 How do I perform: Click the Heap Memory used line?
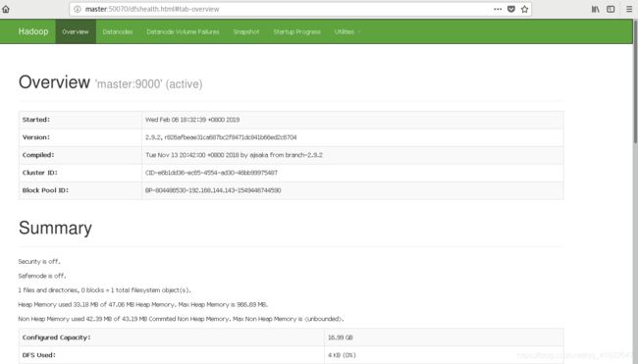pyautogui.click(x=143, y=304)
